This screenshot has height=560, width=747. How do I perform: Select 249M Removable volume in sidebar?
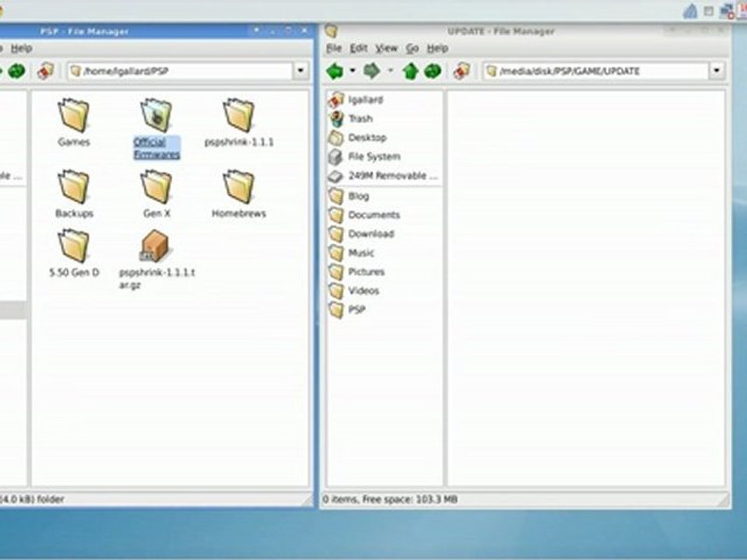click(x=384, y=176)
